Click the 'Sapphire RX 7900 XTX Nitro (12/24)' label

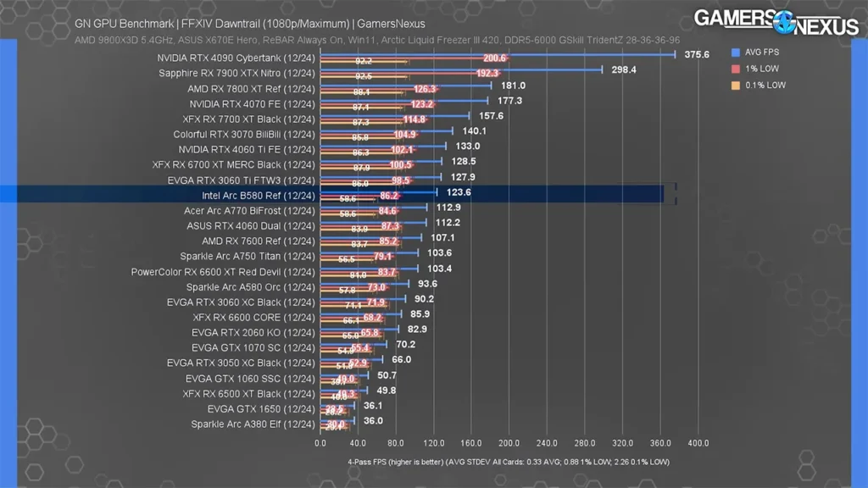click(x=236, y=73)
